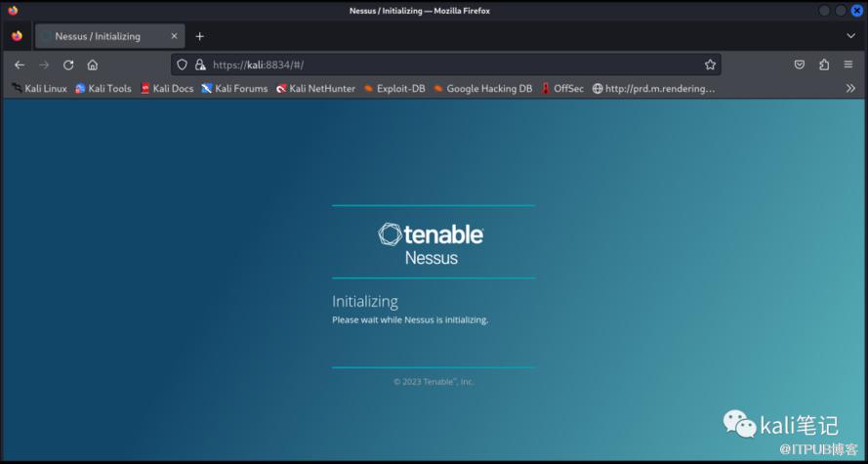
Task: Show site security lock warning info
Action: tap(200, 64)
